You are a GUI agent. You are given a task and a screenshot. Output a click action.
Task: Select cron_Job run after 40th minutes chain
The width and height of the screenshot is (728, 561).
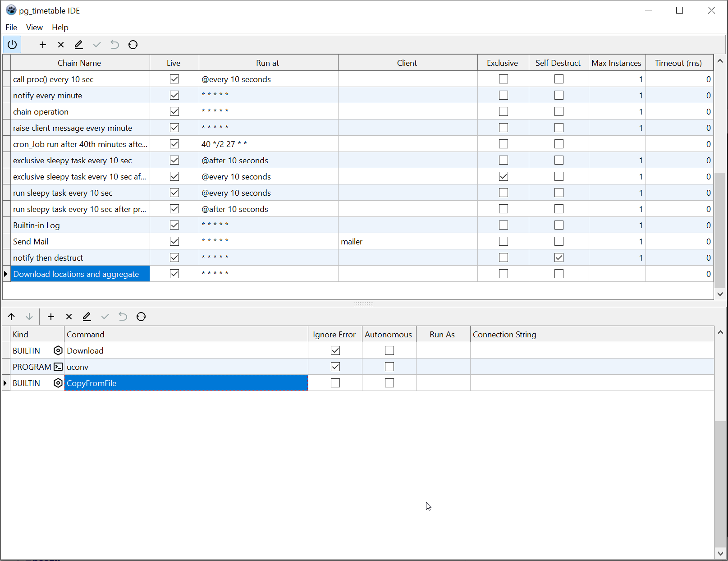tap(80, 144)
